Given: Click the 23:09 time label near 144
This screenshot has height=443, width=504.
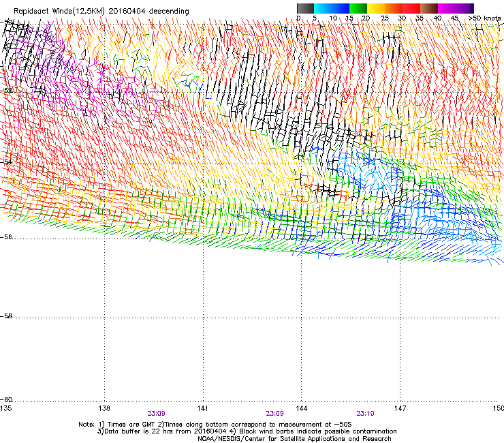Looking at the screenshot, I should tap(274, 414).
